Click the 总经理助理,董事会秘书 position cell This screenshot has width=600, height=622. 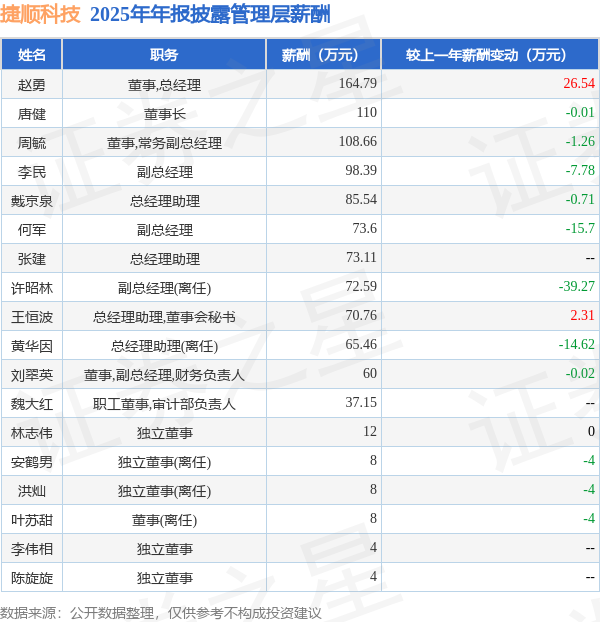point(164,317)
